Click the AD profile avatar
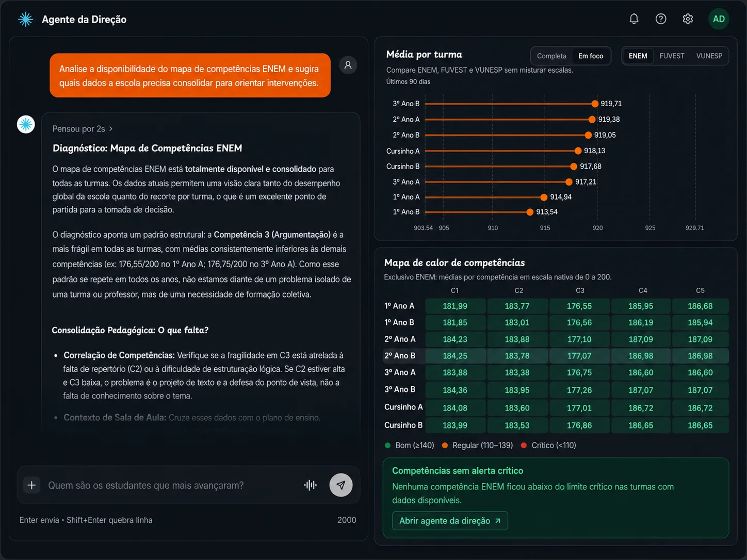 [x=719, y=19]
